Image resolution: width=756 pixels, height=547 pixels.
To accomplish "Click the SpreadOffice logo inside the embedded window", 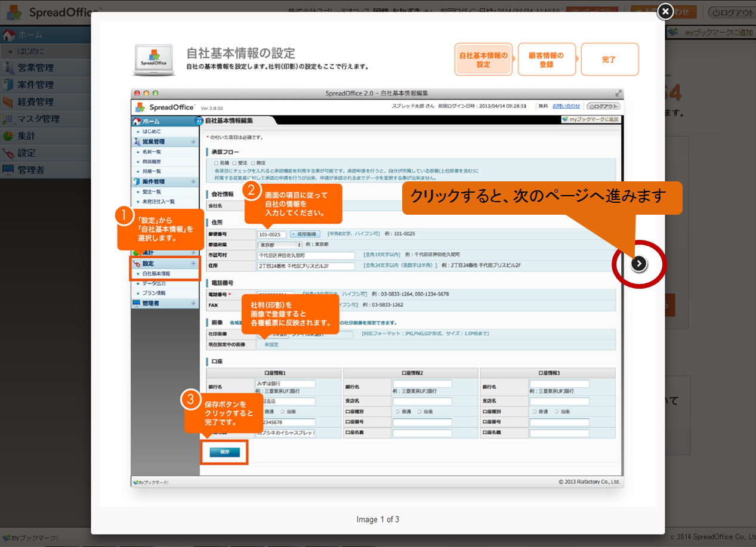I will pos(165,107).
